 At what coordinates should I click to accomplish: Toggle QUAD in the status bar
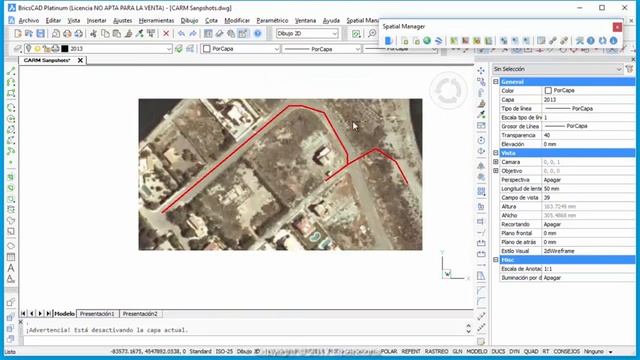coord(531,351)
